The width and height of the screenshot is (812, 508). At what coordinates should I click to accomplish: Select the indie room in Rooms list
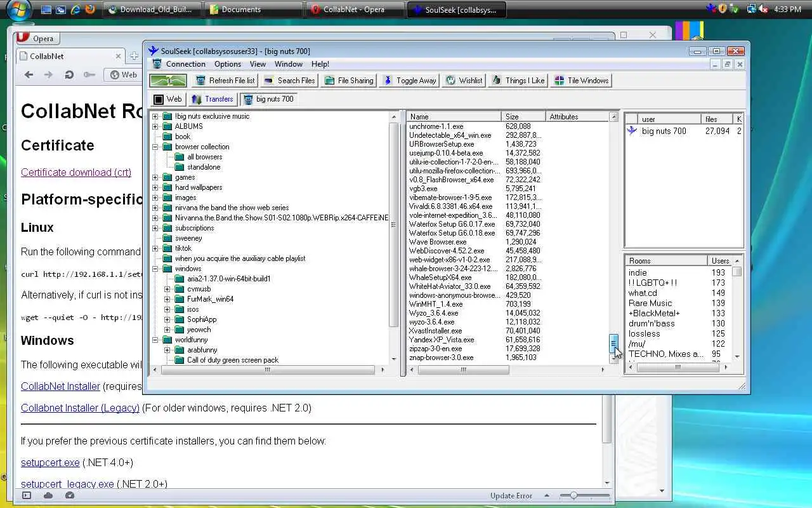click(638, 272)
